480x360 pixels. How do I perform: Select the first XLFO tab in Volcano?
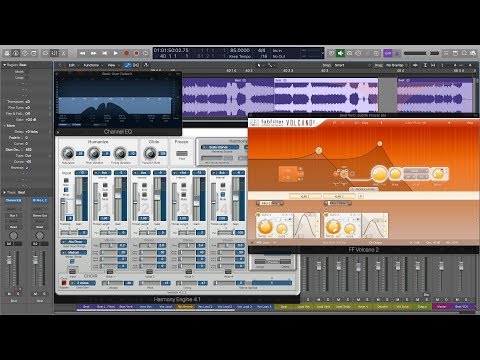click(305, 196)
